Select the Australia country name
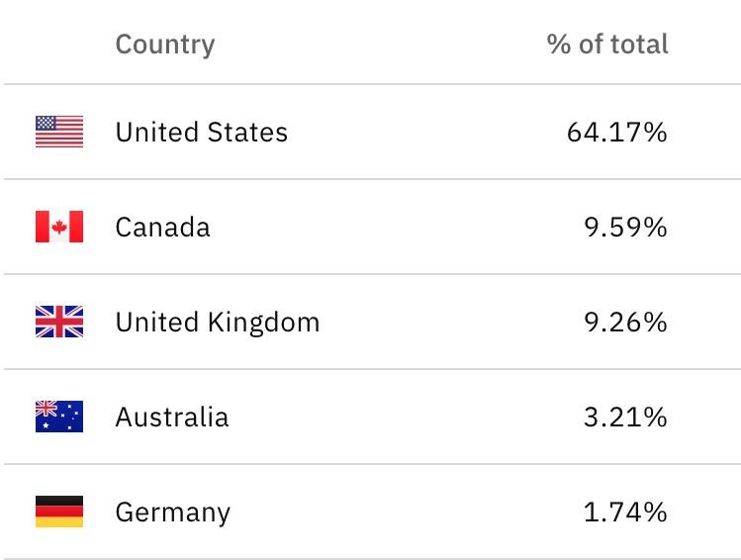Screen dimensions: 741x560 172,417
